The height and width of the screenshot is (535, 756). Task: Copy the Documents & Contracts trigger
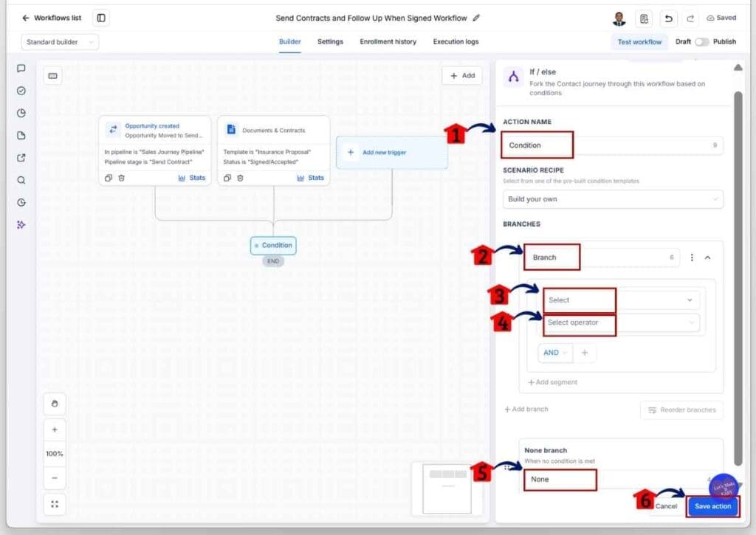click(227, 178)
